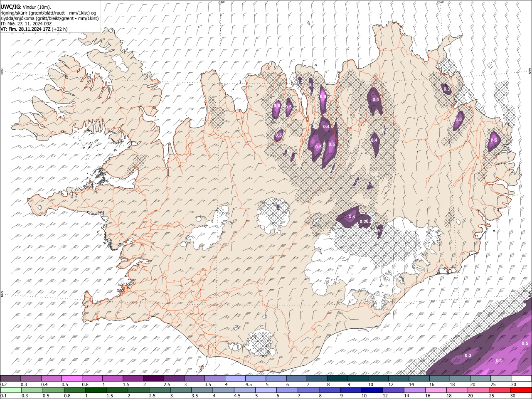Pick upper legend swatch between 3 and 3.5
532x399 pixels.
click(x=194, y=378)
